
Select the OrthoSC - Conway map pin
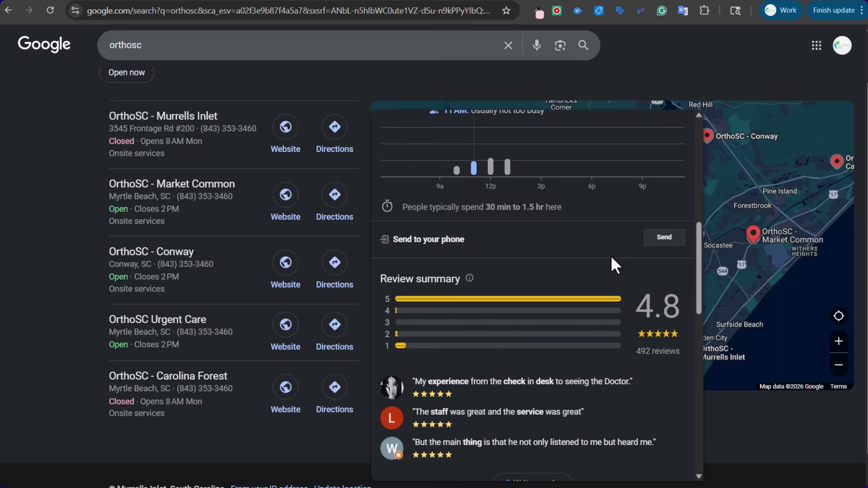click(x=708, y=136)
